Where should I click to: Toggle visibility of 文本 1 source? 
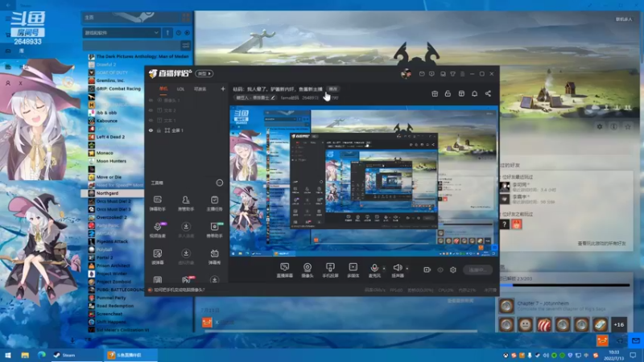tap(151, 120)
